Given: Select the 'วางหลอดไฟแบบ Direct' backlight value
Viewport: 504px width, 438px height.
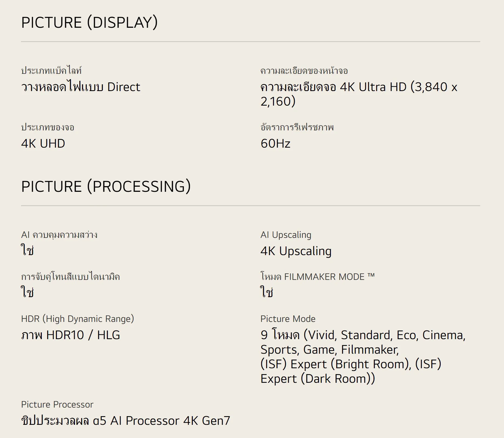Looking at the screenshot, I should point(81,87).
